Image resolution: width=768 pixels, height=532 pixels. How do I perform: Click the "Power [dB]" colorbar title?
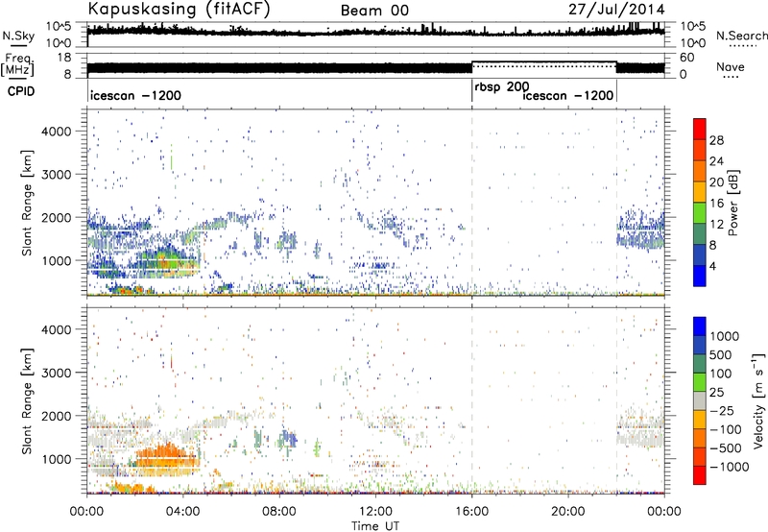click(x=732, y=203)
